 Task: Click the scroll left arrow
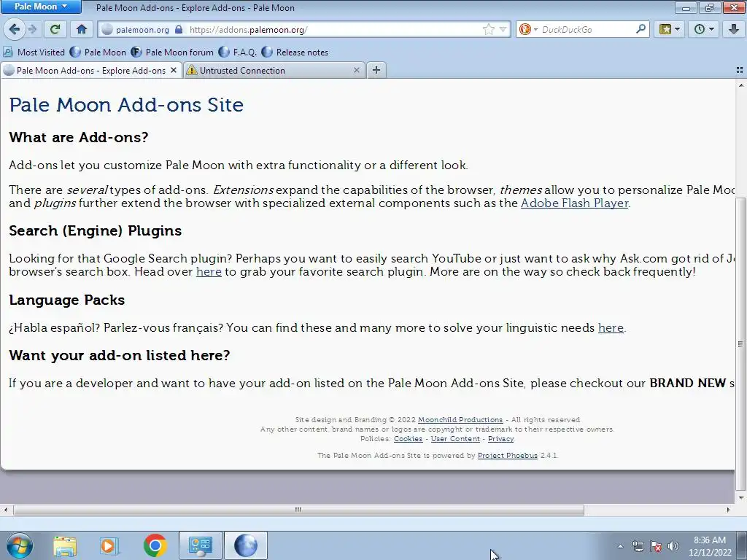point(6,510)
